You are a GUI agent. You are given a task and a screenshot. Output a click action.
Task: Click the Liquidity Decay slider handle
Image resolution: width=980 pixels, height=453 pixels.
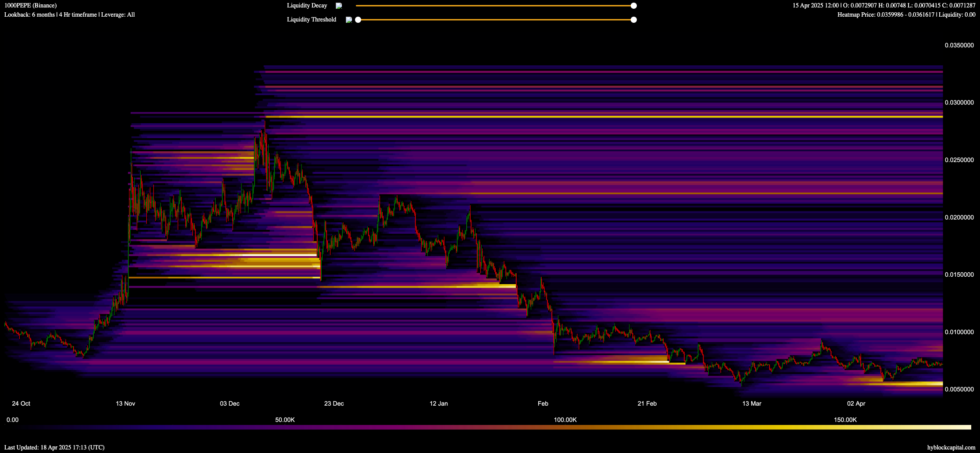click(633, 6)
